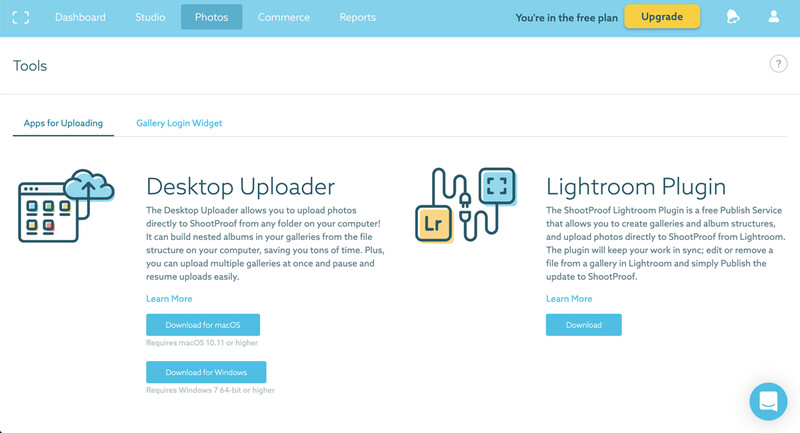Click the Lightroom Plugin heading
Image resolution: width=800 pixels, height=433 pixels.
pos(636,187)
